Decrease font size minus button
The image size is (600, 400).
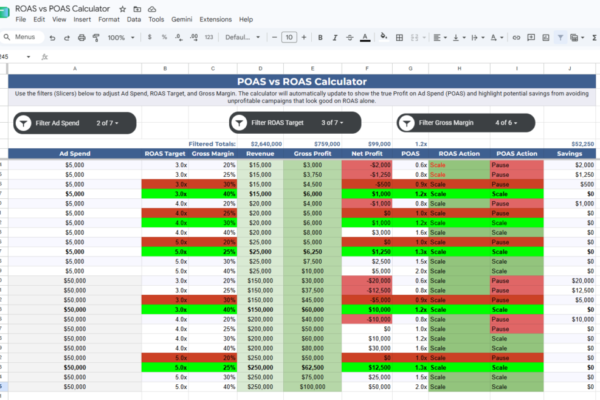tap(274, 37)
